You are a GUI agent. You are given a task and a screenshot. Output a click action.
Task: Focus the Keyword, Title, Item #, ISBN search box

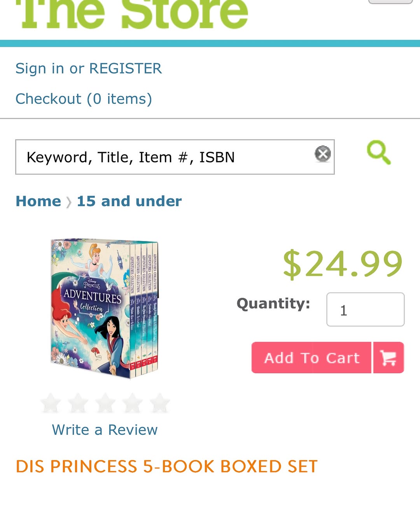pos(163,157)
